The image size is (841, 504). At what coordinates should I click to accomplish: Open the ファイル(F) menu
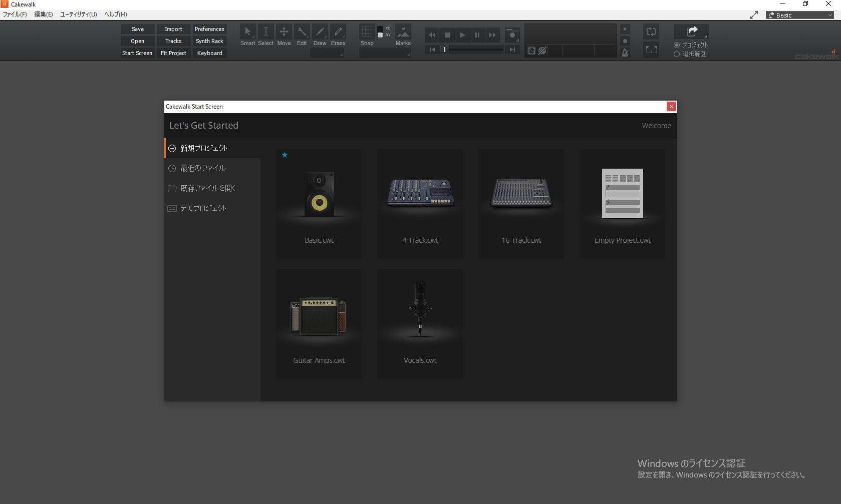[x=15, y=15]
